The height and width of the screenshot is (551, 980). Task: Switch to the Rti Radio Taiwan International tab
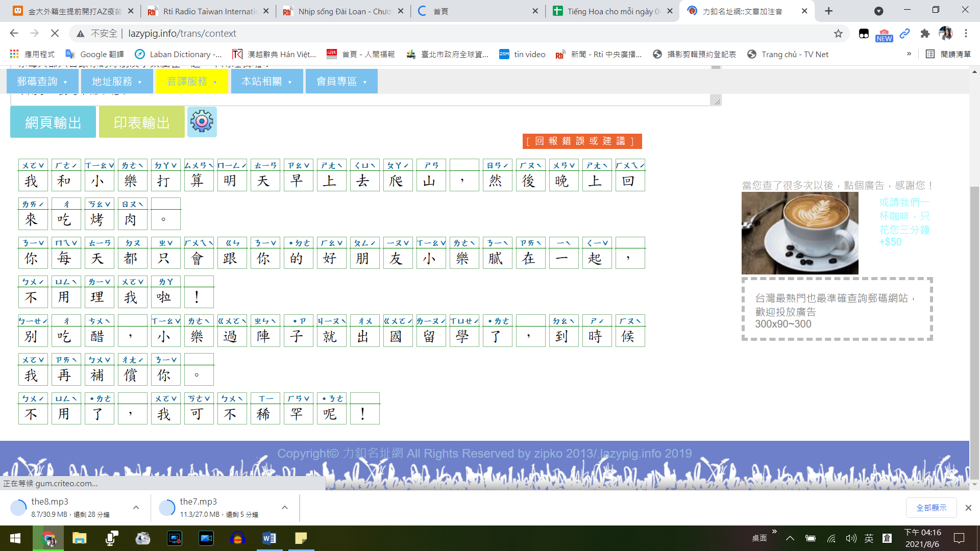(x=207, y=11)
